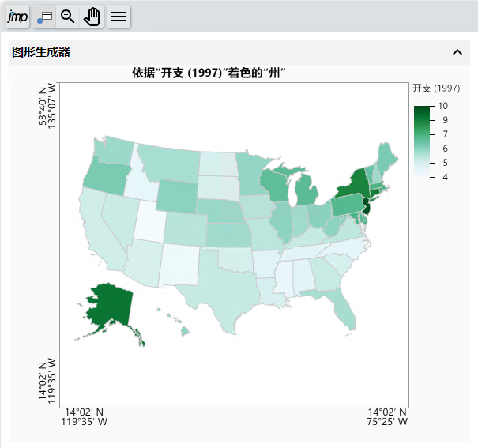The height and width of the screenshot is (448, 478).
Task: Select New Jersey on the map
Action: 367,206
